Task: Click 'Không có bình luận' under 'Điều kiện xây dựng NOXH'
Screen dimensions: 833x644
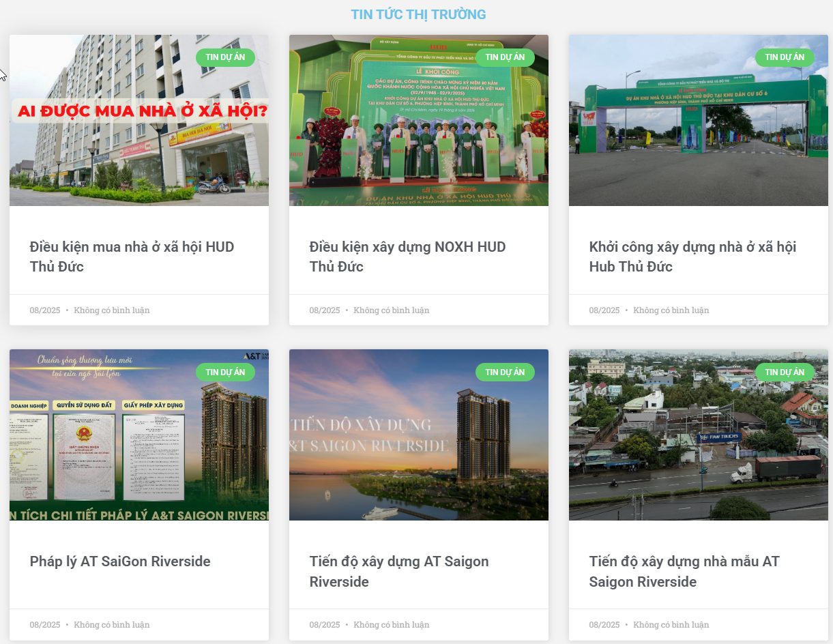Action: [x=392, y=310]
